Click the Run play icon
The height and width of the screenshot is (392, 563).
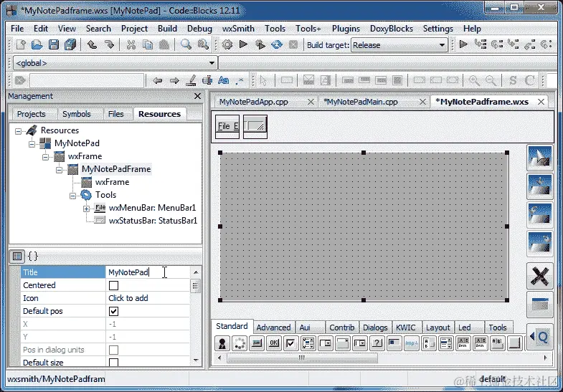point(243,44)
